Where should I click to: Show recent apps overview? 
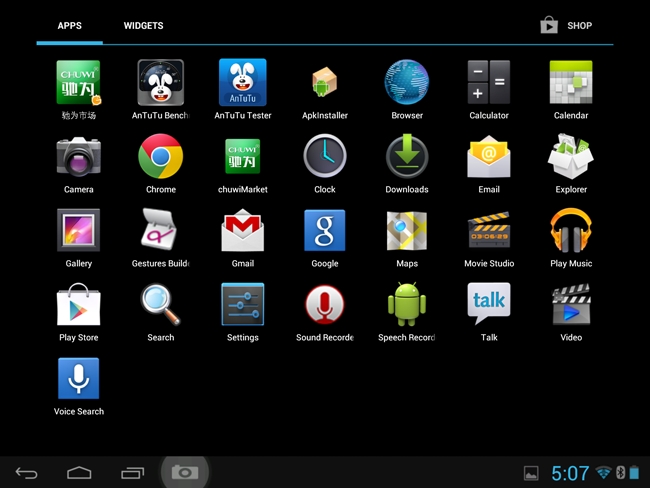(133, 473)
